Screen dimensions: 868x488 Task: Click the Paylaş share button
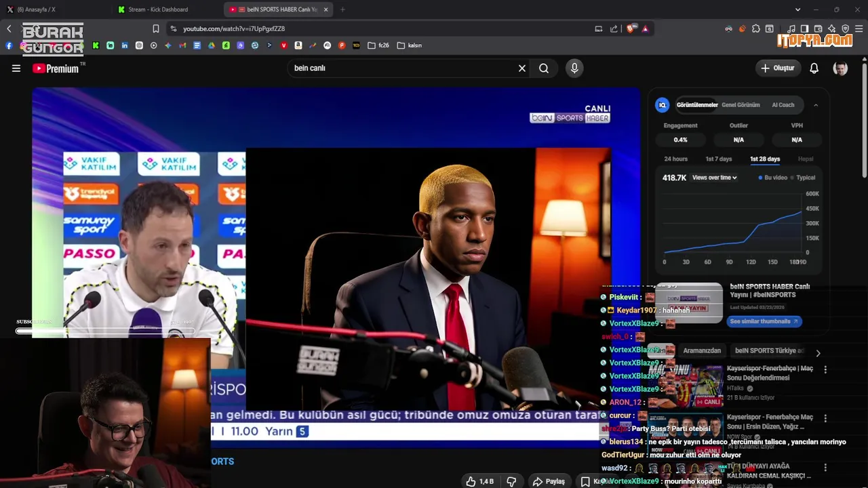tap(549, 481)
